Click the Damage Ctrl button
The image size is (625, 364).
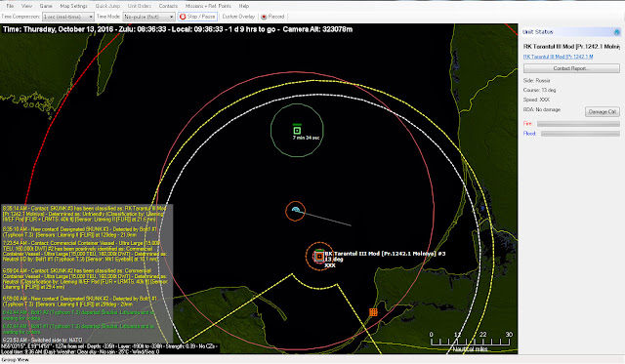click(x=603, y=112)
